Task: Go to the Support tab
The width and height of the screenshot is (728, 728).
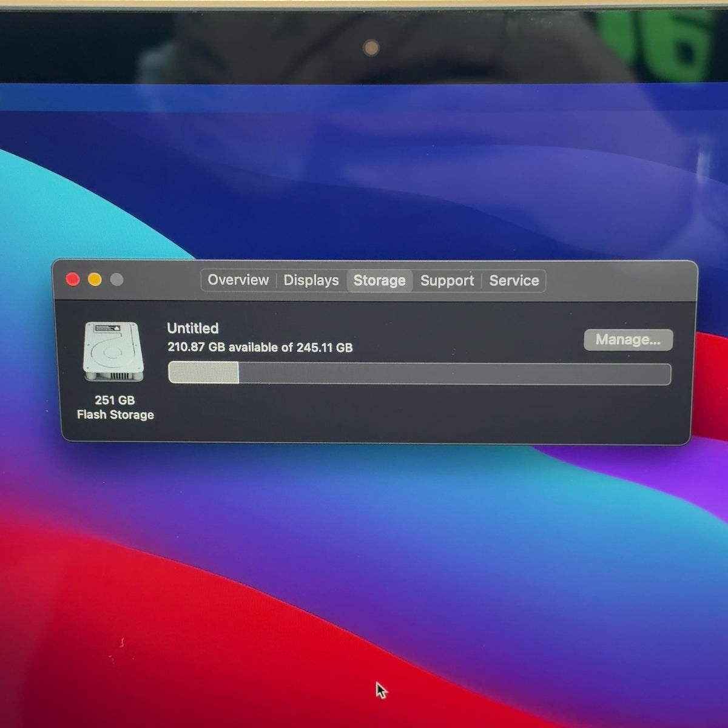Action: (x=447, y=281)
